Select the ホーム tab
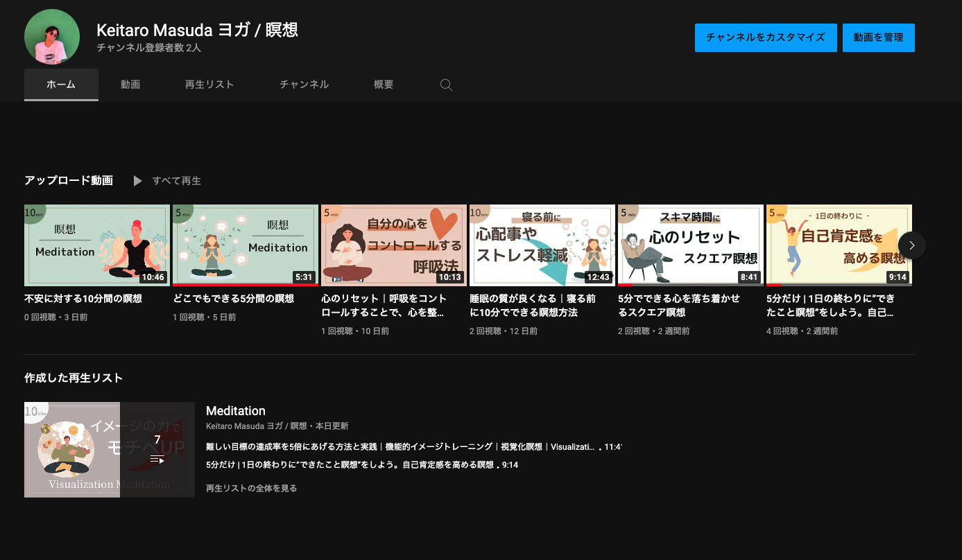The width and height of the screenshot is (962, 560). coord(61,85)
